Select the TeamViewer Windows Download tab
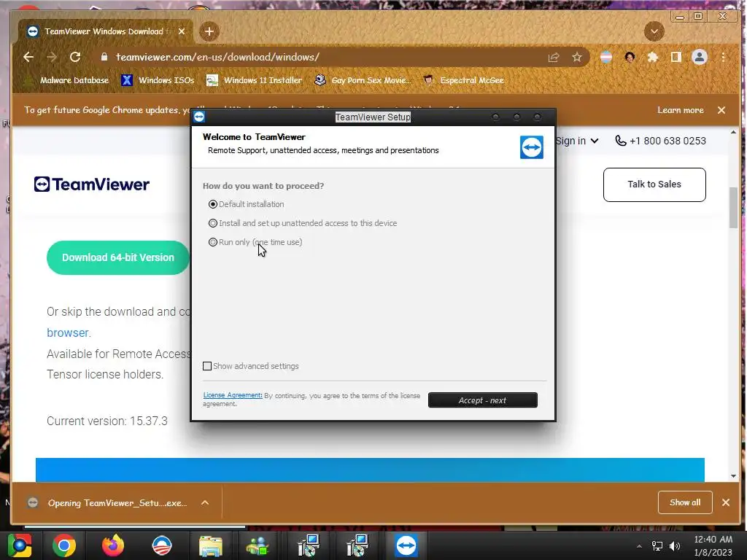 coord(106,31)
